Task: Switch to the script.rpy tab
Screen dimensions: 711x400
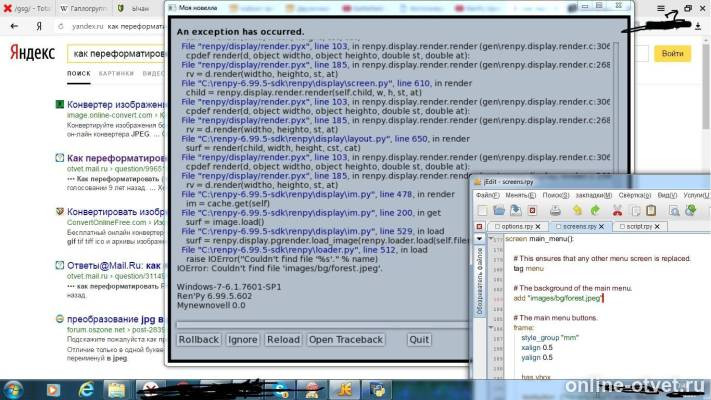Action: 639,226
